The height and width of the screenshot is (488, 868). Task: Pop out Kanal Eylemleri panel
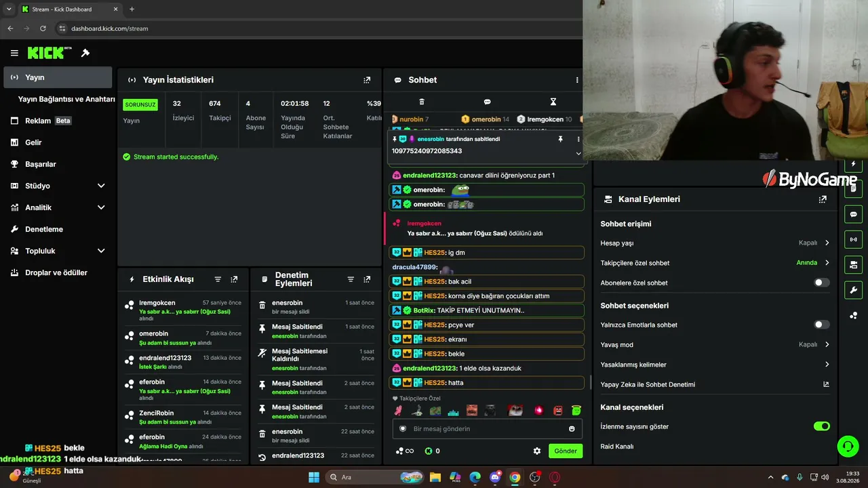pyautogui.click(x=823, y=199)
